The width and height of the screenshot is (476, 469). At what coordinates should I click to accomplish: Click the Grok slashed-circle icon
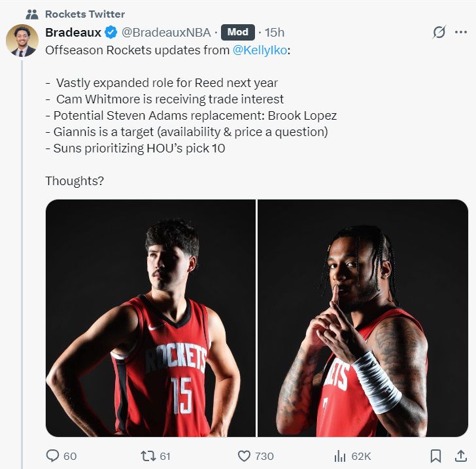[439, 32]
